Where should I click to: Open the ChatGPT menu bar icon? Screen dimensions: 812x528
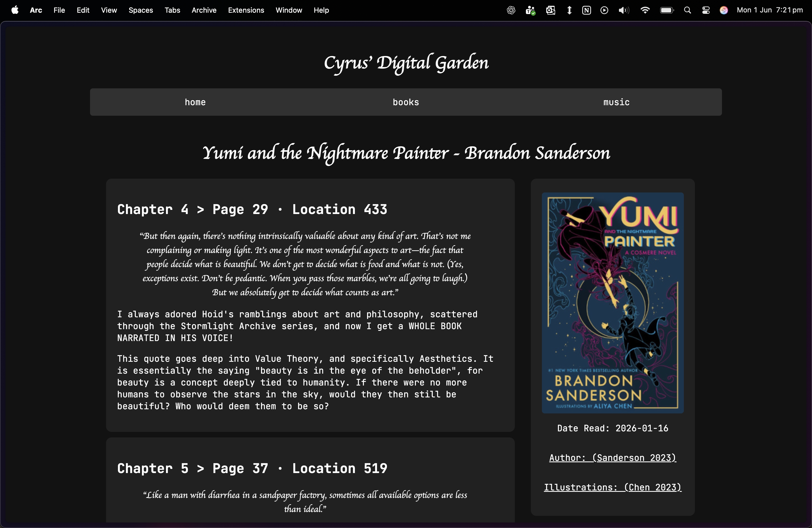pos(511,10)
